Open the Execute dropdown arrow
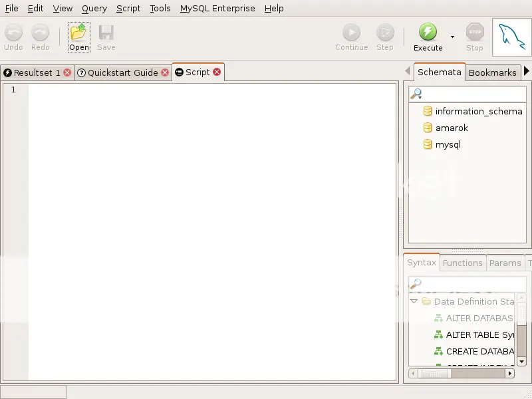This screenshot has width=532, height=399. pyautogui.click(x=452, y=37)
